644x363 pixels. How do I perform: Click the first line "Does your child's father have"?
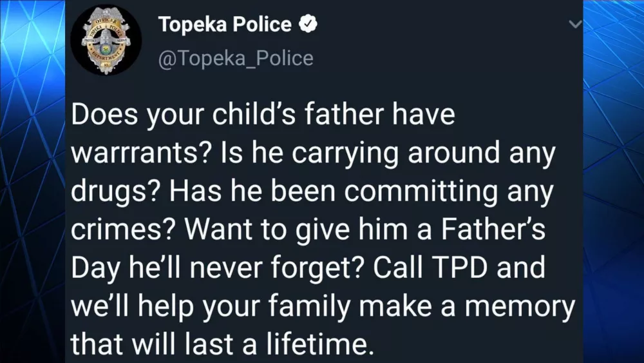[x=263, y=116]
